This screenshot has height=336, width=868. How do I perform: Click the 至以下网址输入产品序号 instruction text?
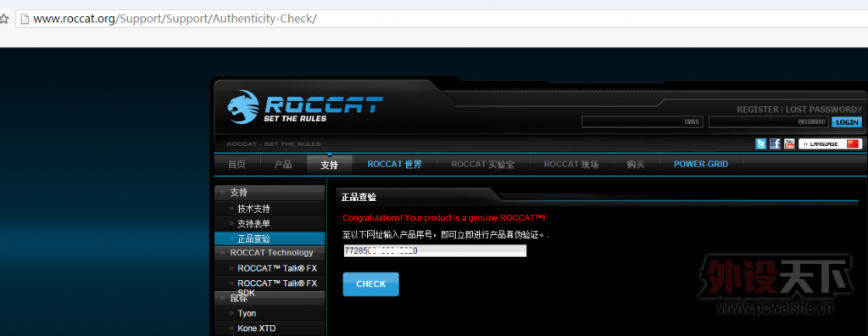[446, 235]
